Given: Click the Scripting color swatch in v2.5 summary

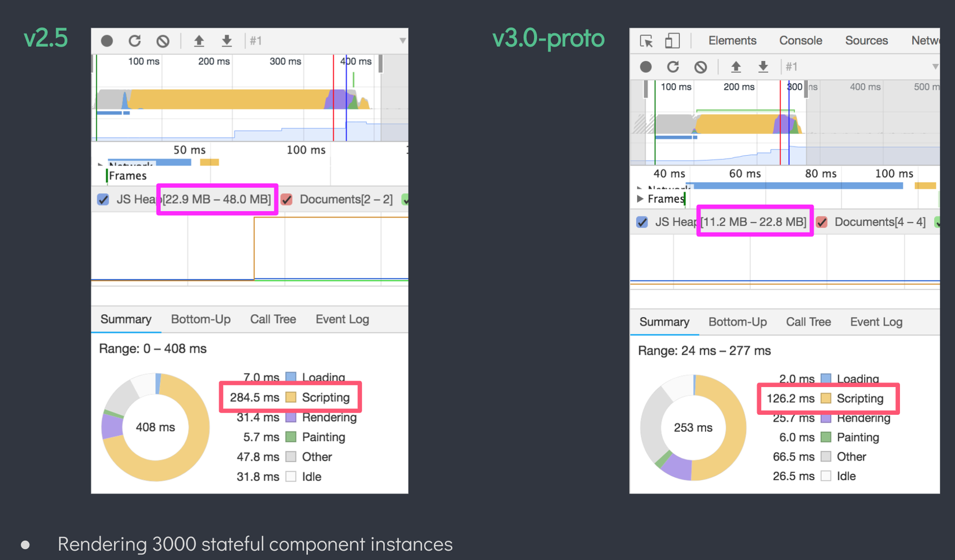Looking at the screenshot, I should (291, 397).
